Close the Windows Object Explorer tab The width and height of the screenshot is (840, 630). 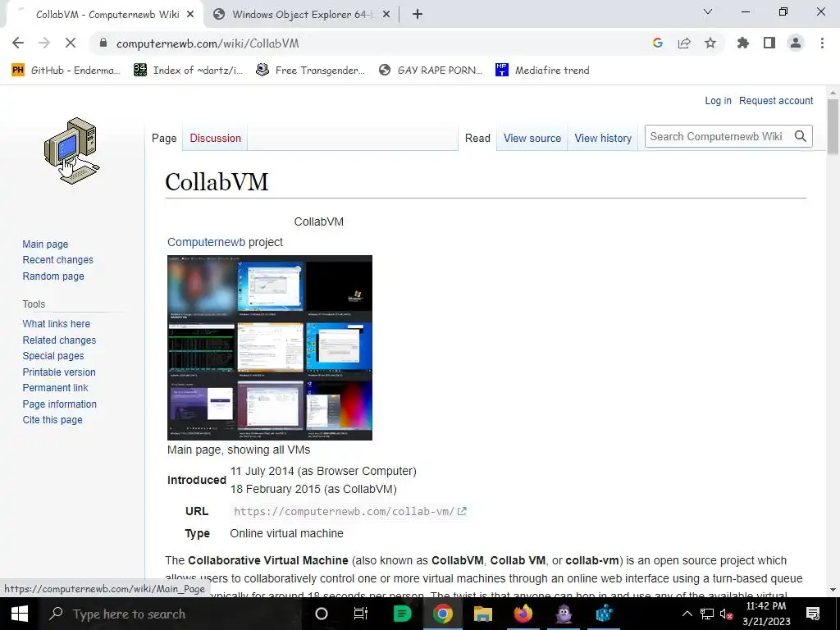coord(386,15)
